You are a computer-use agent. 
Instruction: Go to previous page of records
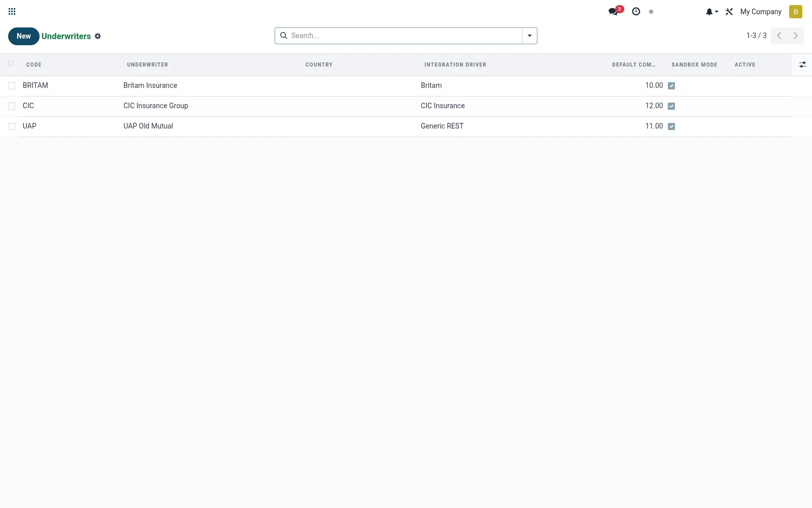click(779, 36)
